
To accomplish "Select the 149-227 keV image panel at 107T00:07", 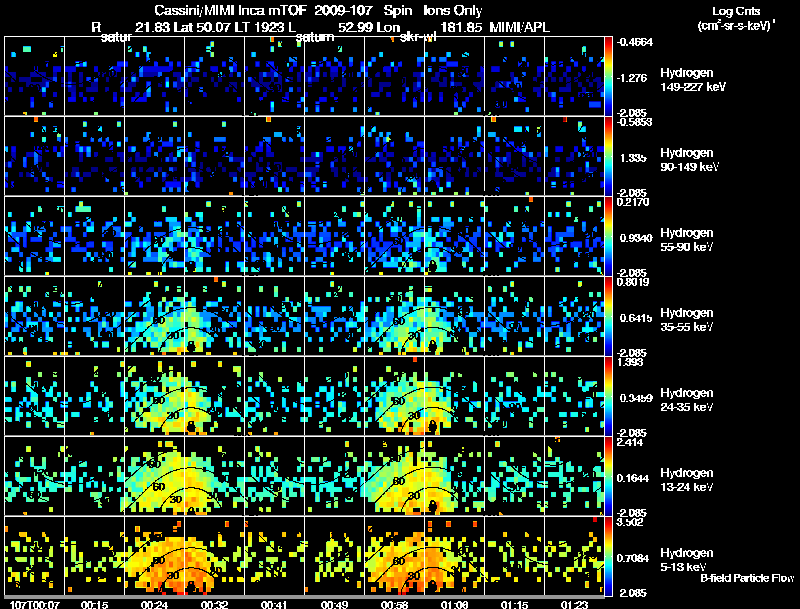I will point(34,76).
